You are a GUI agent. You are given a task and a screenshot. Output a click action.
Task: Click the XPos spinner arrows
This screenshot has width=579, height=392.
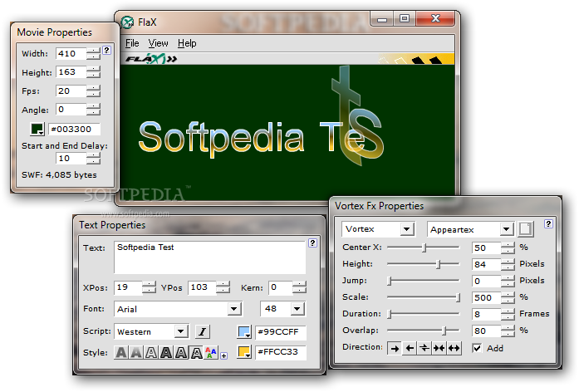[x=150, y=287]
